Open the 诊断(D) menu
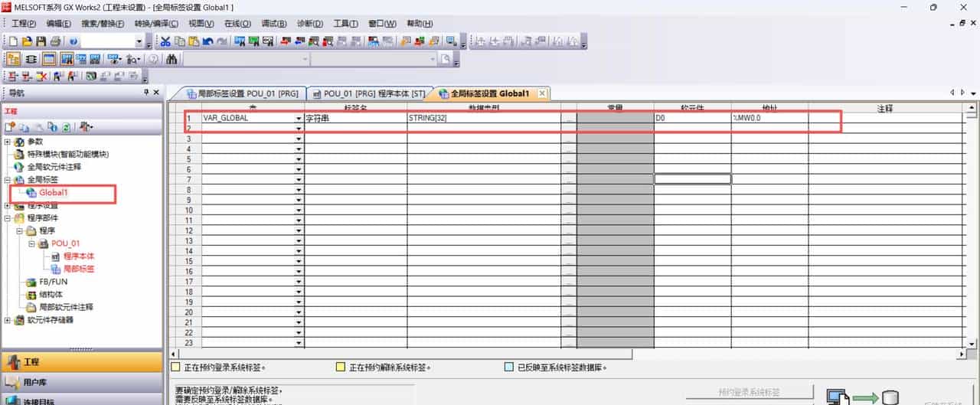 tap(309, 24)
